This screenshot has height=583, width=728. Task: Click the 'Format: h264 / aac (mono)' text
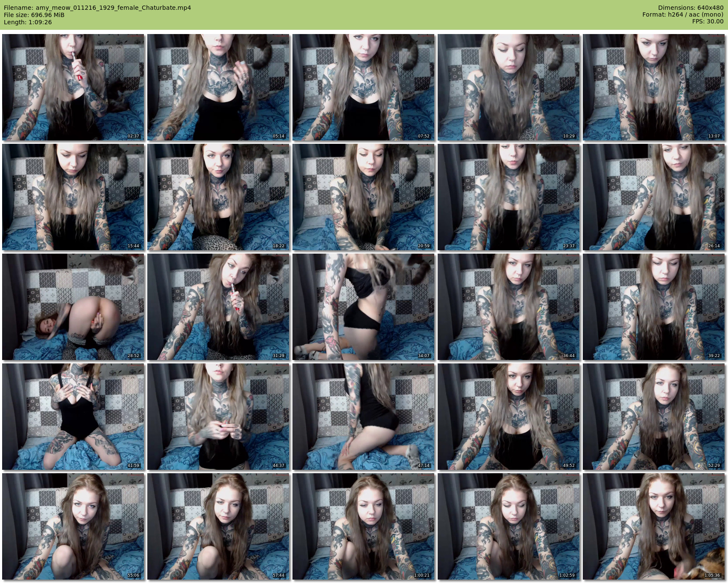click(x=683, y=15)
